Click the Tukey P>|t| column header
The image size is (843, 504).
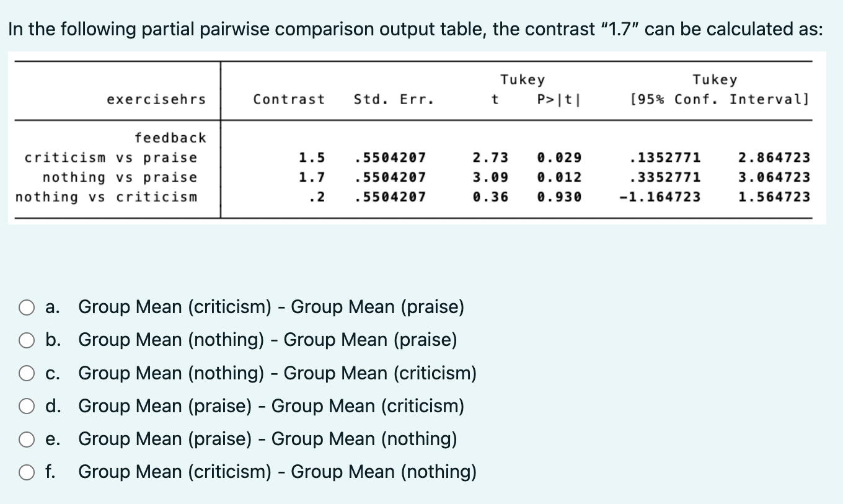[x=557, y=99]
